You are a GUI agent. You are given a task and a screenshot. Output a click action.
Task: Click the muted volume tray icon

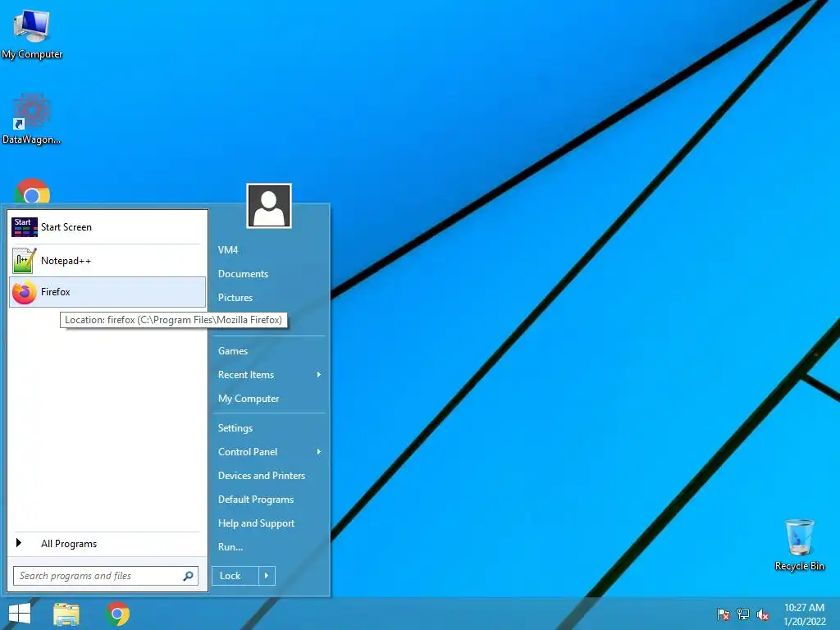point(763,614)
